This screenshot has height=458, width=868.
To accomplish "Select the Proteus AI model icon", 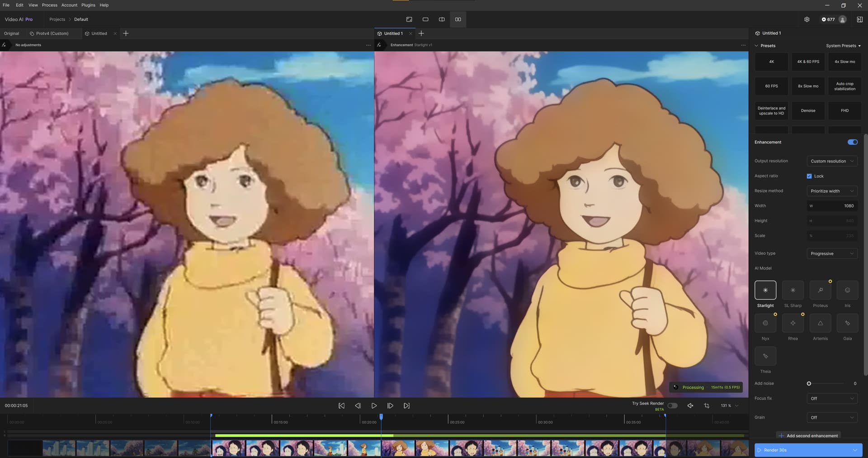I will pos(820,290).
